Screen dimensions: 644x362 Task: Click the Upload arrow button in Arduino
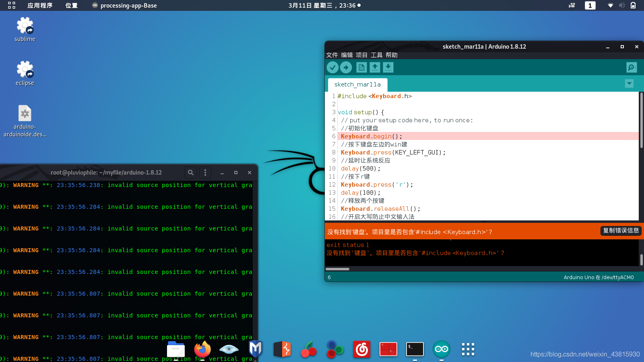tap(346, 68)
